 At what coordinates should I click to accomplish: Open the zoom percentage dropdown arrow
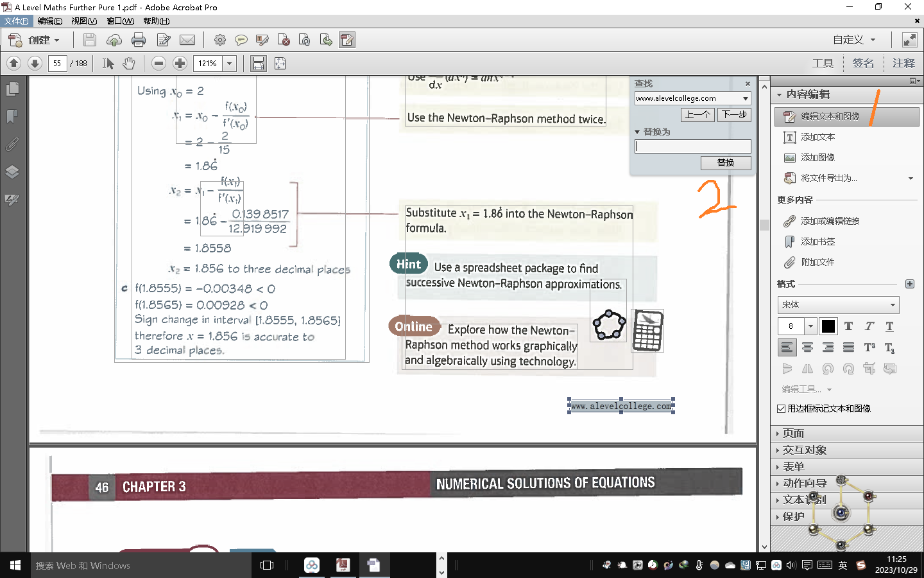click(x=230, y=64)
